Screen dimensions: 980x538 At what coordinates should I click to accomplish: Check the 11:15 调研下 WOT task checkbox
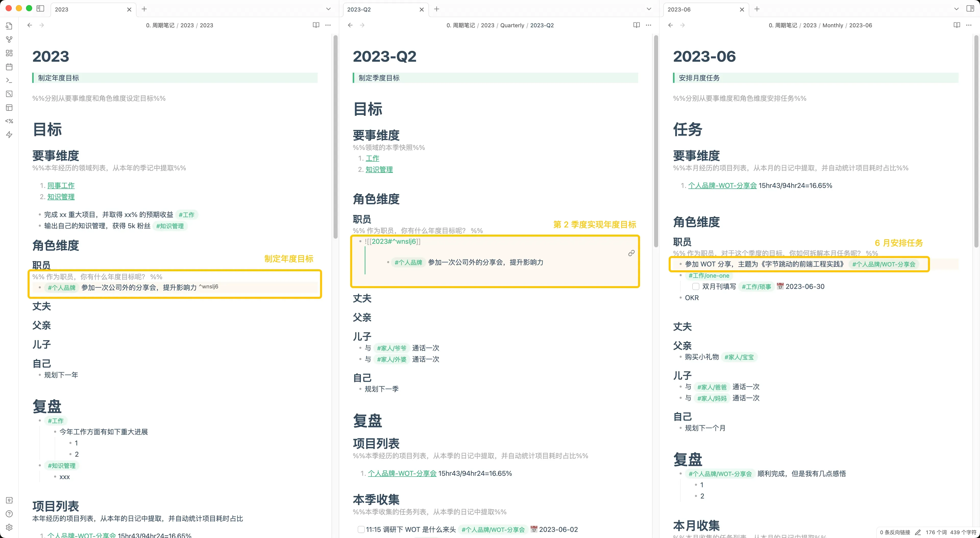[361, 529]
